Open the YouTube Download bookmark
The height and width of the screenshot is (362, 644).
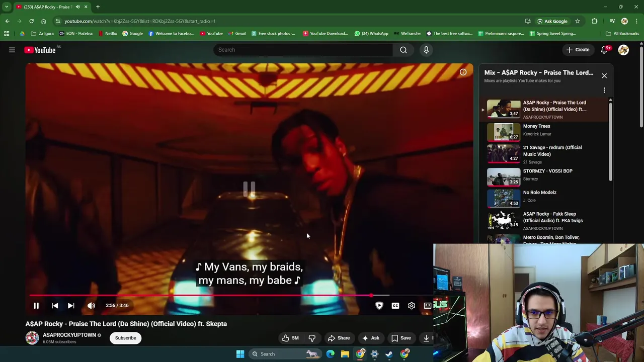coord(325,34)
